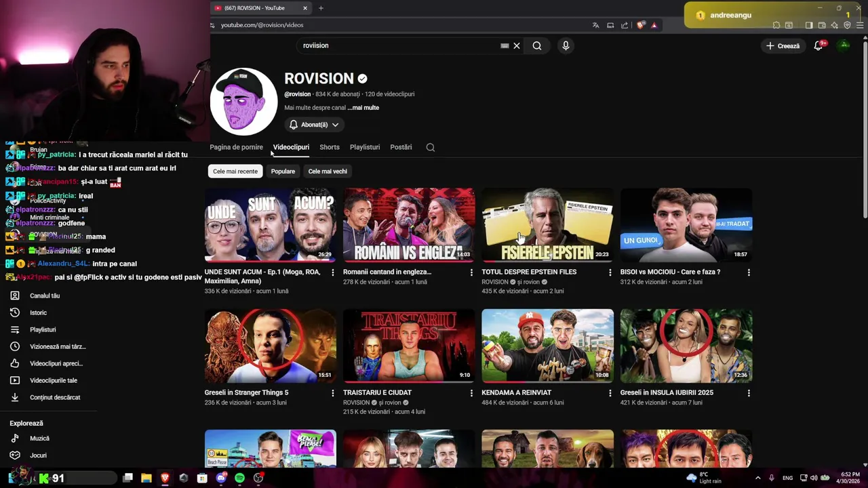Click the share page icon in address bar
This screenshot has height=488, width=868.
pyautogui.click(x=625, y=25)
